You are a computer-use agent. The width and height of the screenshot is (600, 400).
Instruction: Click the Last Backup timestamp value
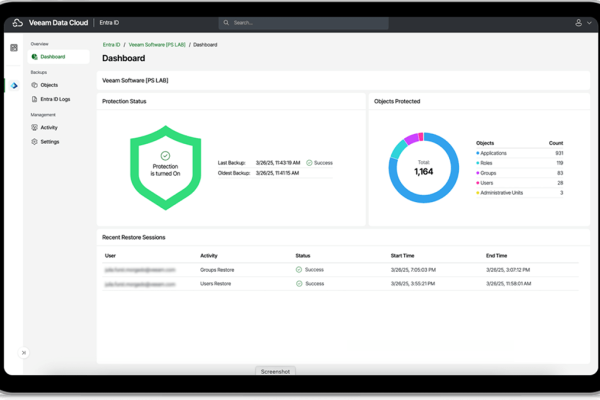click(278, 163)
